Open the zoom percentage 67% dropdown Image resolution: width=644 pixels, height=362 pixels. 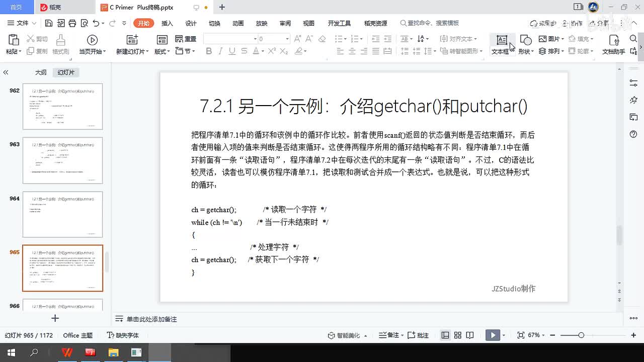pyautogui.click(x=543, y=335)
